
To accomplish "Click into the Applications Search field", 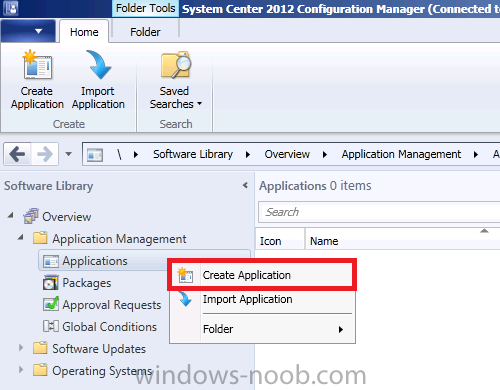I will [379, 212].
